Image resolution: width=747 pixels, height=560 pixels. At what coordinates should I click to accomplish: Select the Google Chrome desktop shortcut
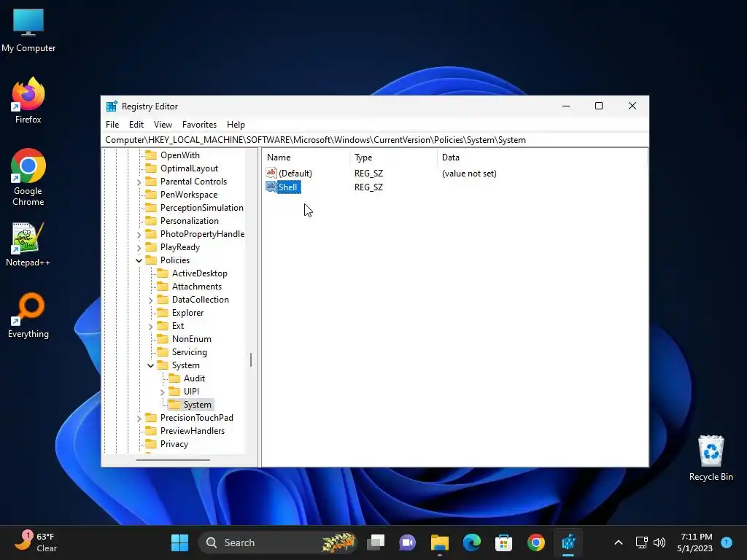click(28, 177)
